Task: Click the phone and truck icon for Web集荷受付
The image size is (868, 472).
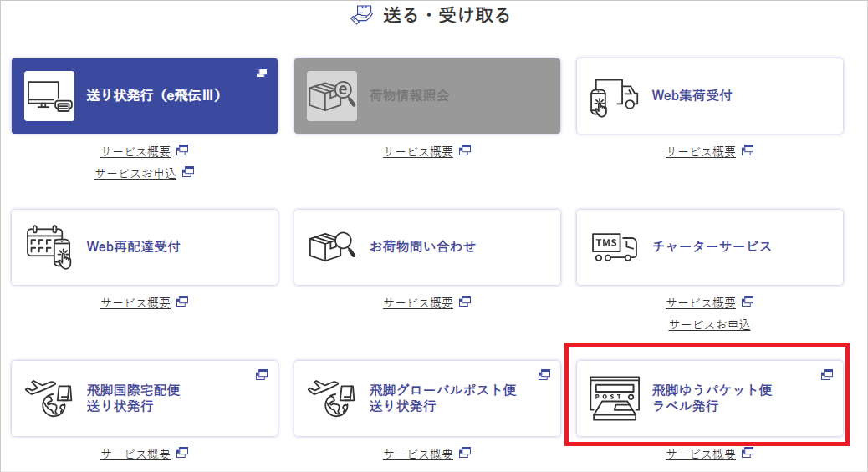Action: [x=614, y=98]
